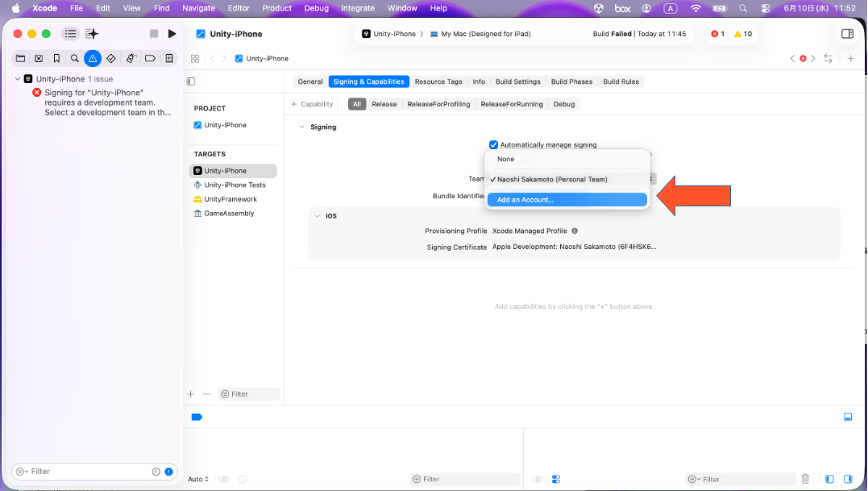The height and width of the screenshot is (491, 868).
Task: Add a new editor with plus icon
Action: coord(851,58)
